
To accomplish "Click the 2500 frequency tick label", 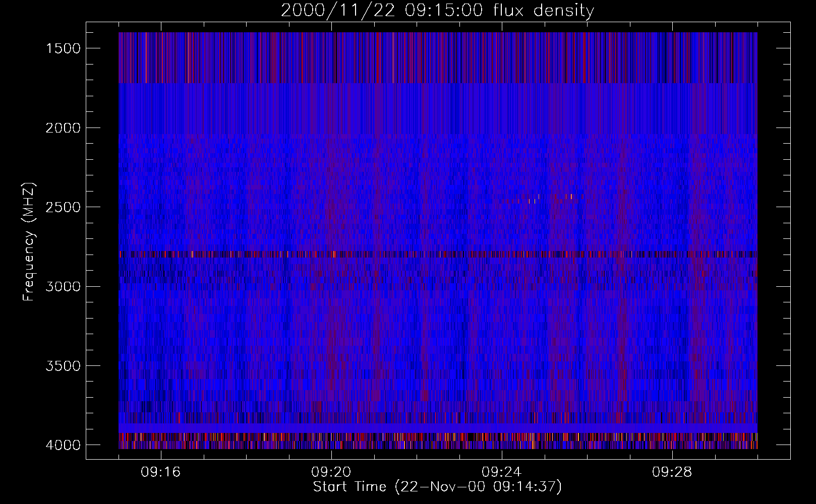I will 63,207.
